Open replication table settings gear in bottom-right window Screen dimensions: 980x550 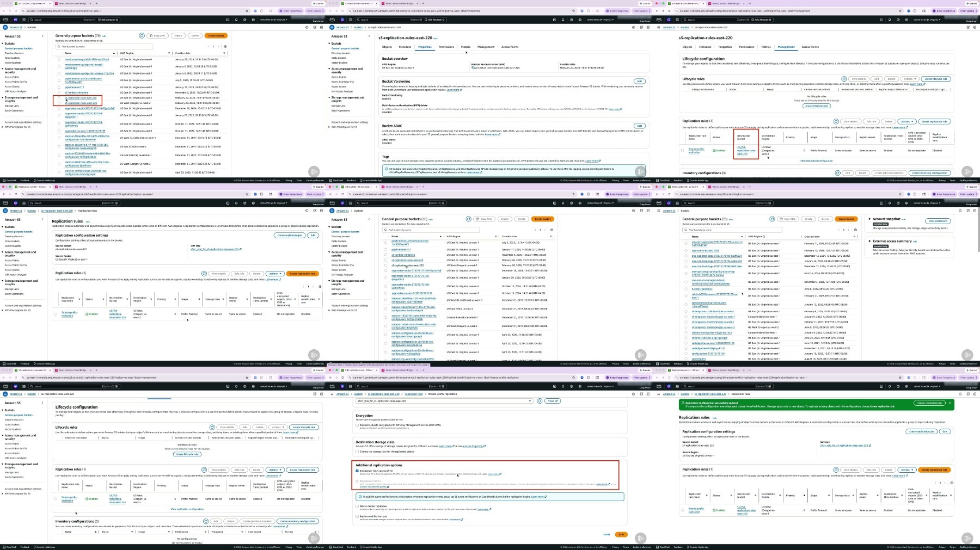pos(952,483)
